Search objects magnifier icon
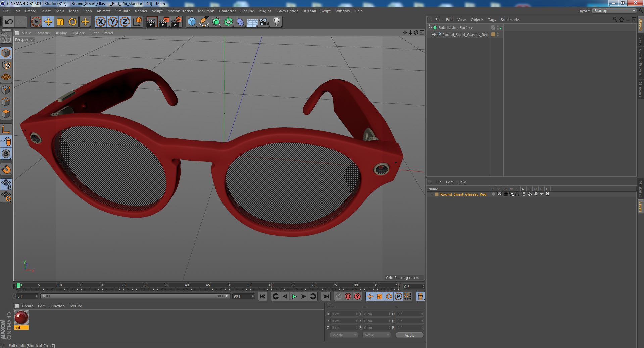This screenshot has height=348, width=644. tap(615, 20)
